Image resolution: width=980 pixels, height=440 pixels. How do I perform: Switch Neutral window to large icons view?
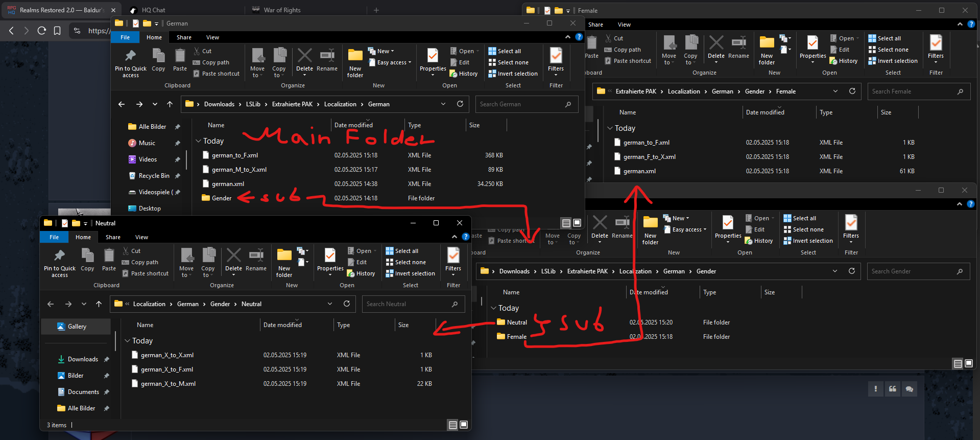[x=464, y=425]
